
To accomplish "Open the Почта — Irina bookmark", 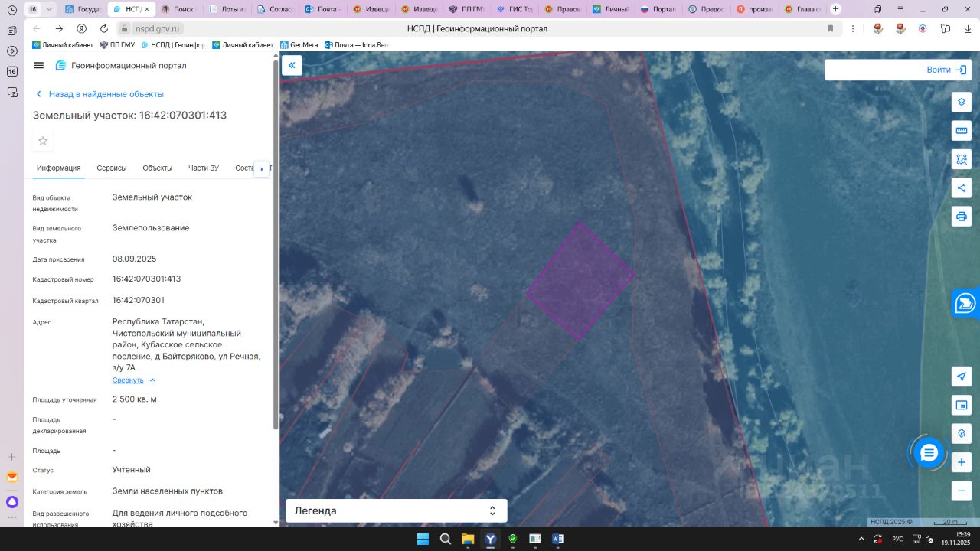I will 357,45.
